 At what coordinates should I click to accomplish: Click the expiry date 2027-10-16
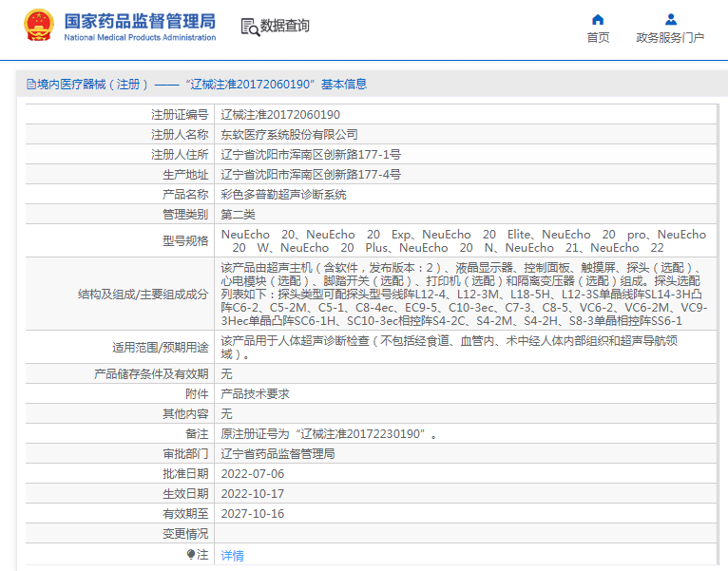(253, 514)
